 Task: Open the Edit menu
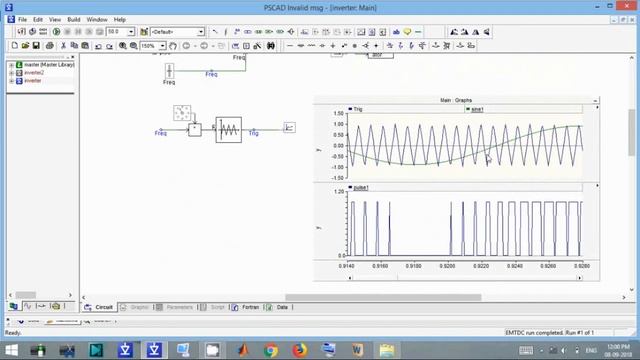point(38,20)
